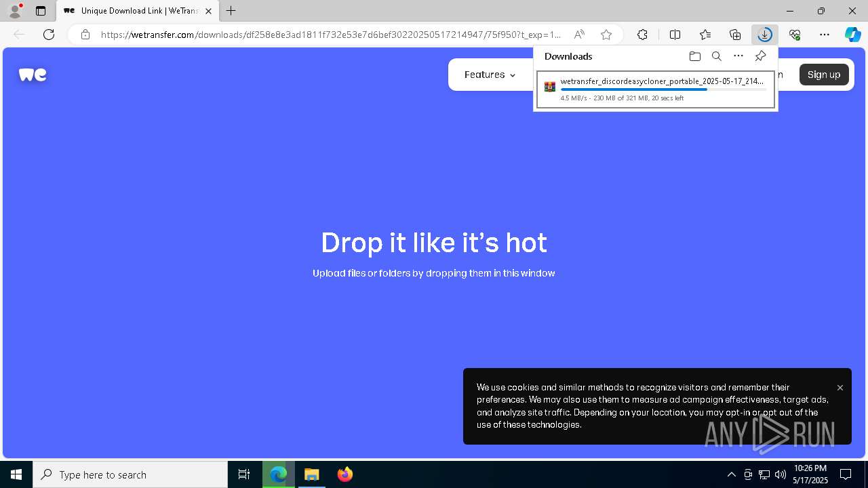Viewport: 868px width, 488px height.
Task: Click the taskbar clock
Action: (x=810, y=474)
